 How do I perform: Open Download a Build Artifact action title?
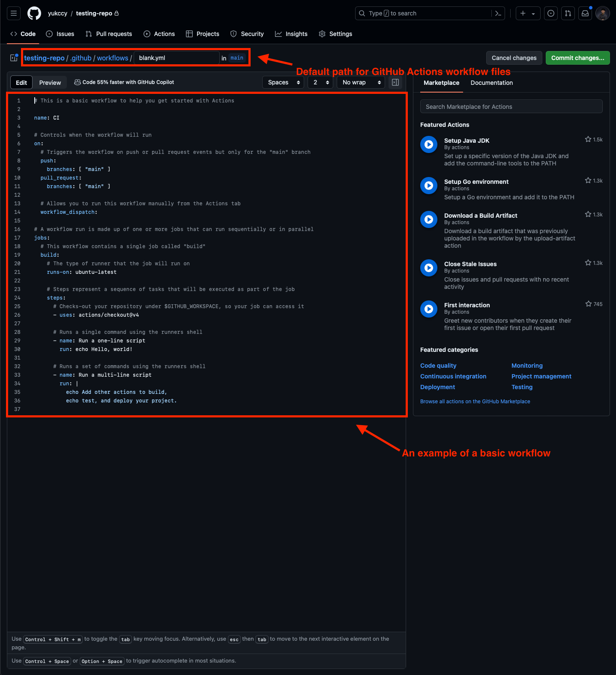coord(481,216)
